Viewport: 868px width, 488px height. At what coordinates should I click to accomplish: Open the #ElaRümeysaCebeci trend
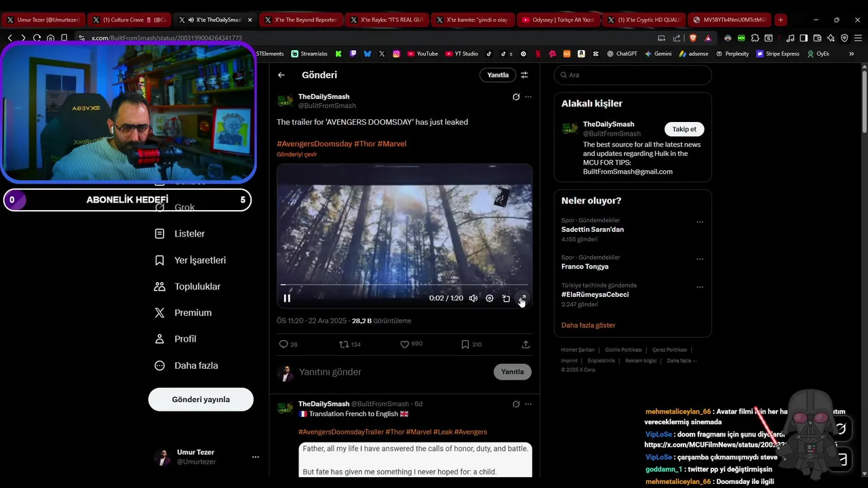595,295
